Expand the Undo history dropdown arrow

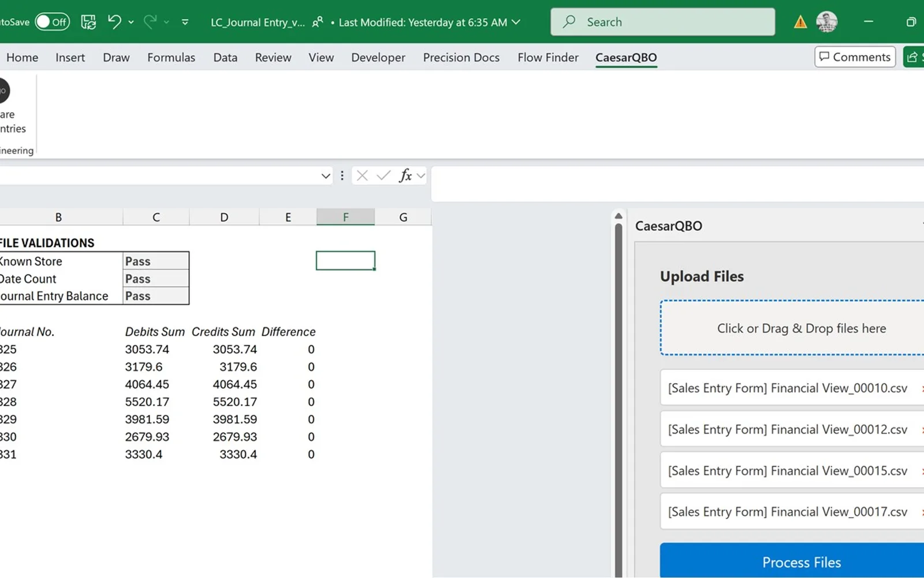(x=131, y=22)
